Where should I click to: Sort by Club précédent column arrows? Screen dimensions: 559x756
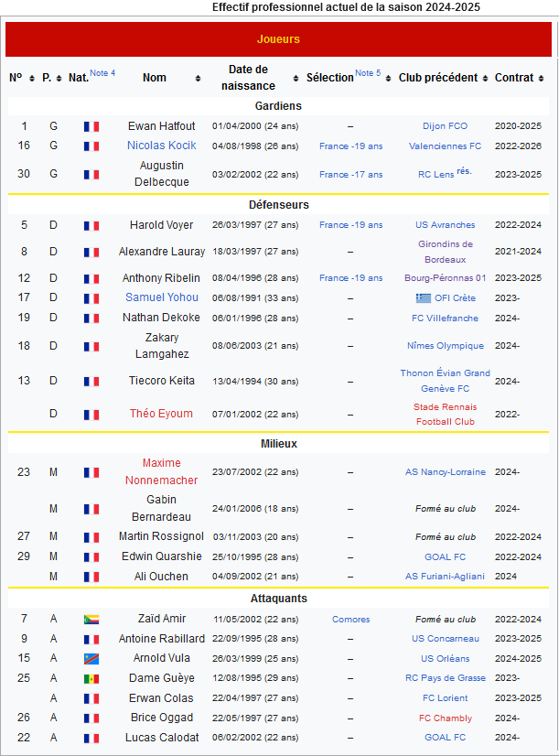[x=485, y=79]
